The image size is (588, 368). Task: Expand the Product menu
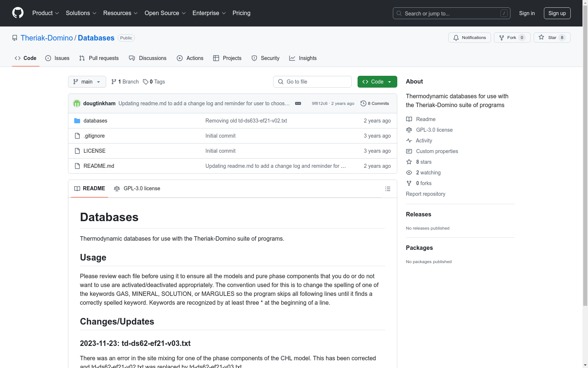pyautogui.click(x=46, y=13)
